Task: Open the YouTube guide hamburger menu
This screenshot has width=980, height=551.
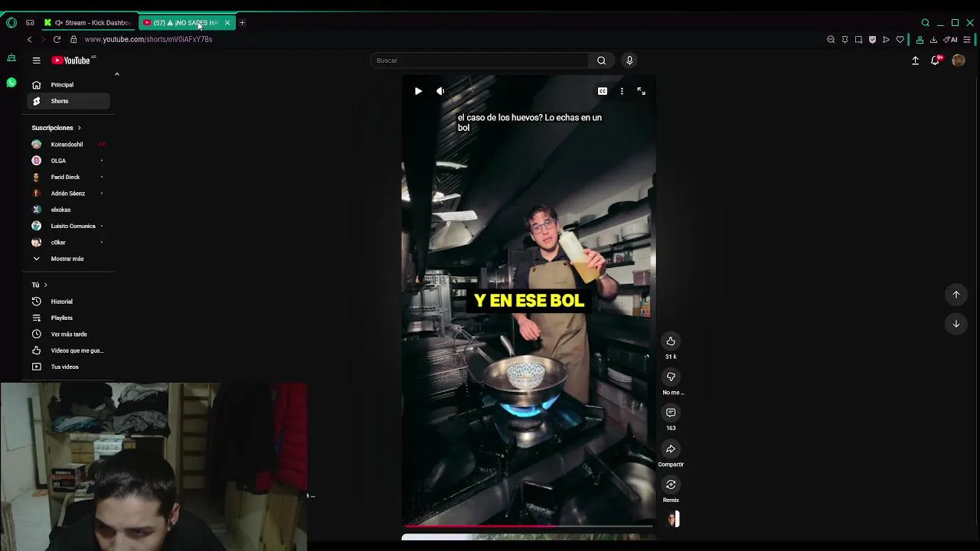Action: coord(36,60)
